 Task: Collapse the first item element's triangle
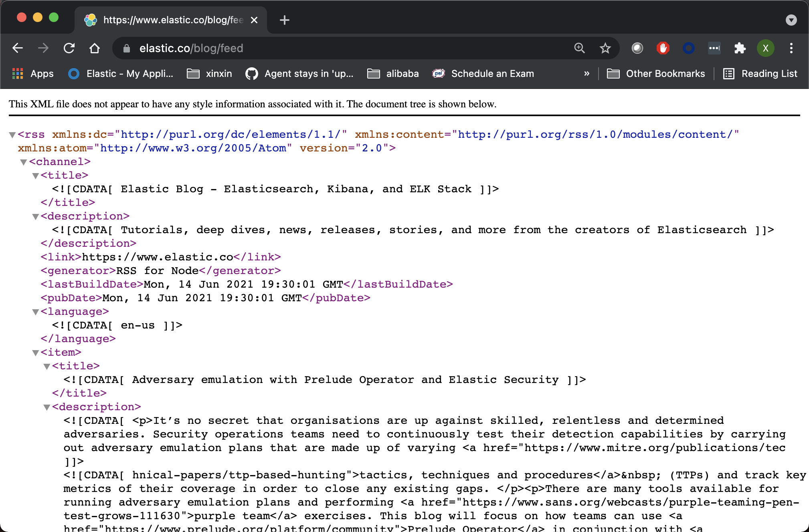pos(35,353)
